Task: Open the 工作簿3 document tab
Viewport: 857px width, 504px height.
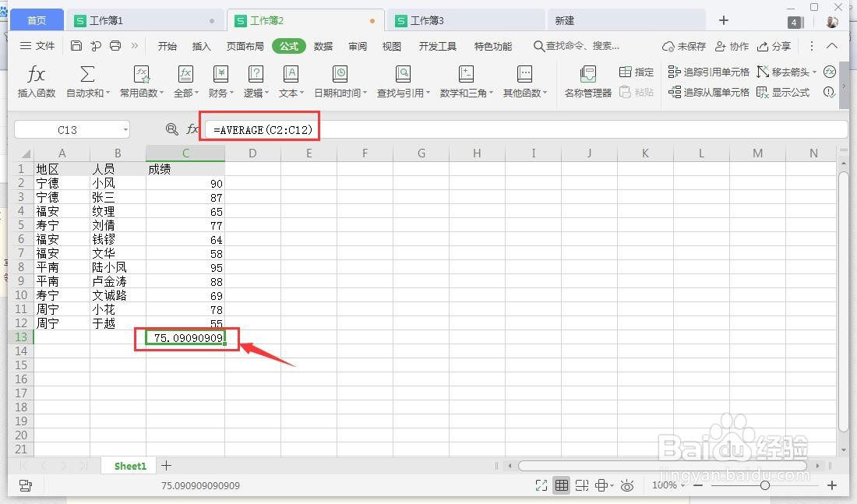Action: click(466, 21)
